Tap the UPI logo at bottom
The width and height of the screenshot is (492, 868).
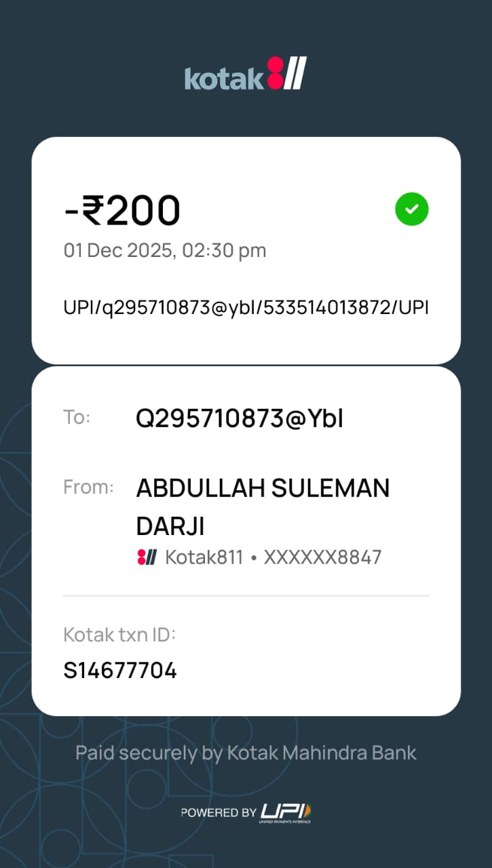click(x=286, y=812)
